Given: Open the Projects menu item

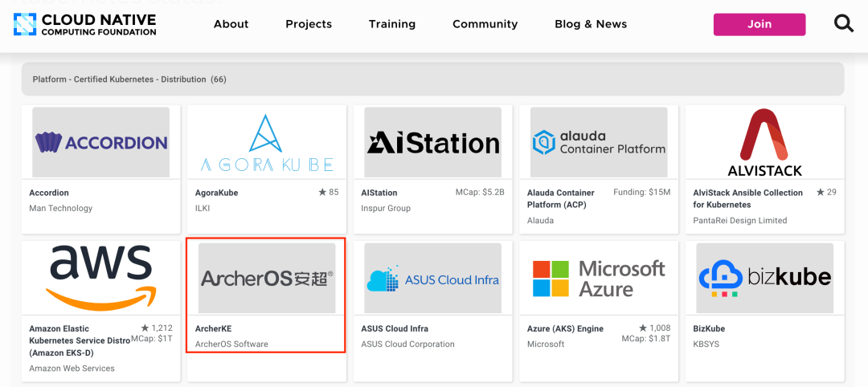Looking at the screenshot, I should tap(309, 24).
